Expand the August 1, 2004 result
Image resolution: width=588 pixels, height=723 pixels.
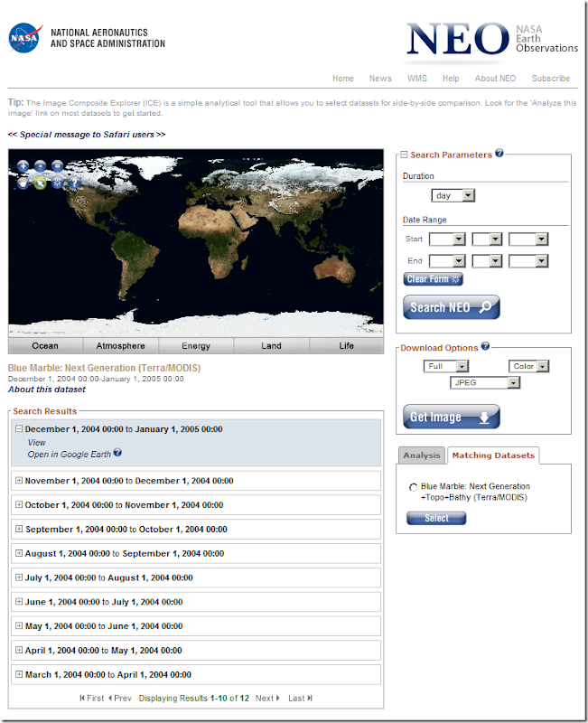click(x=19, y=553)
